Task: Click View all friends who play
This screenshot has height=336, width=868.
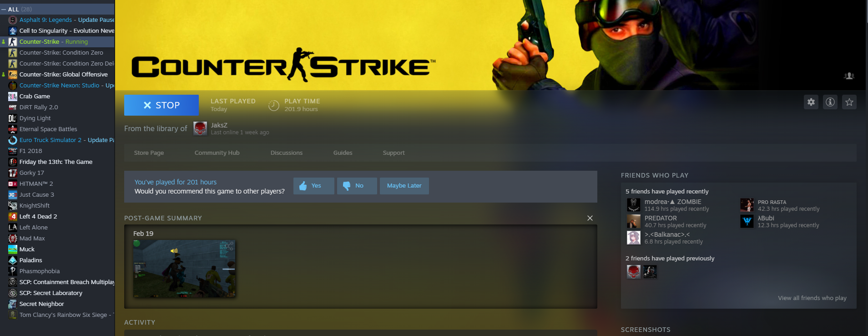Action: click(x=812, y=298)
